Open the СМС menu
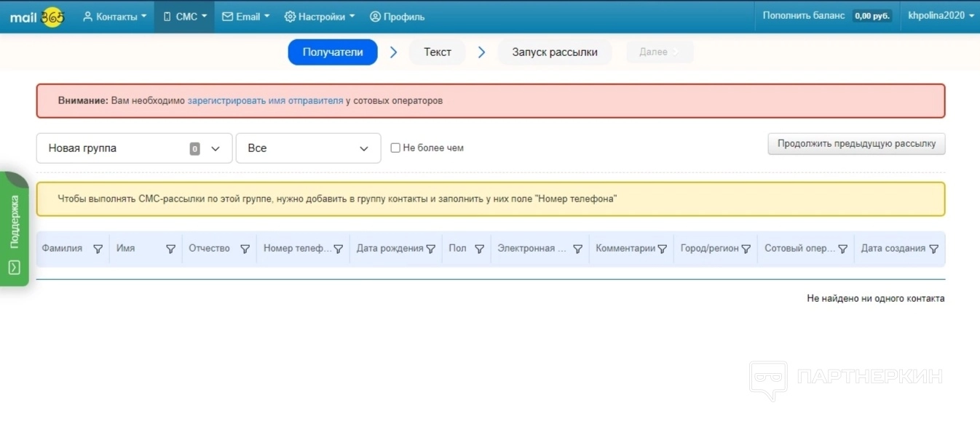Image resolution: width=980 pixels, height=440 pixels. point(184,16)
